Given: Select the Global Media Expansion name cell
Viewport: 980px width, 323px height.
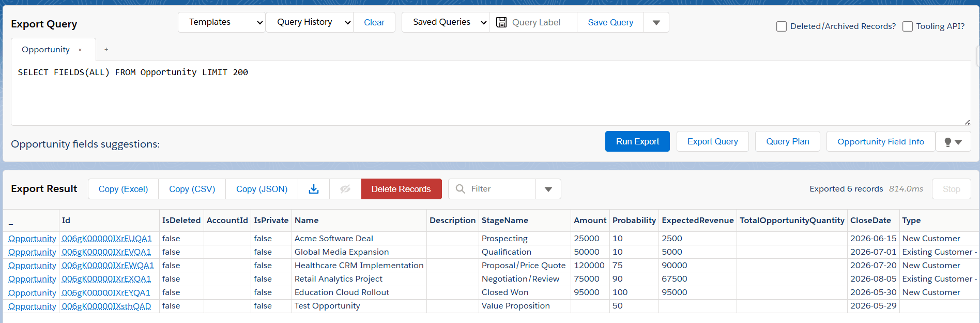Looking at the screenshot, I should (x=359, y=252).
